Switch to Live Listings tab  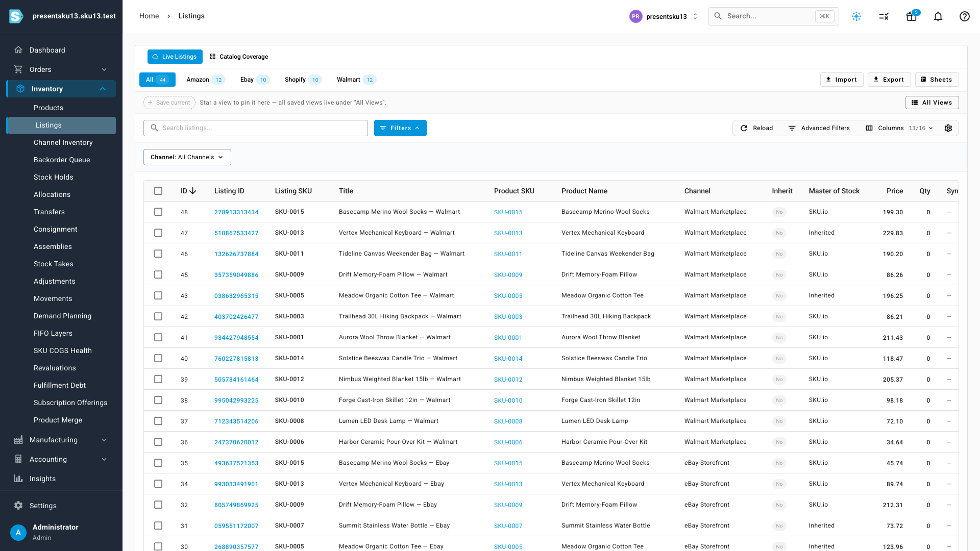click(175, 57)
